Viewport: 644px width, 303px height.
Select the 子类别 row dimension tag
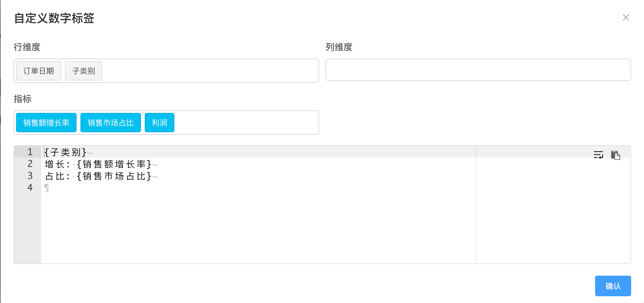[84, 71]
